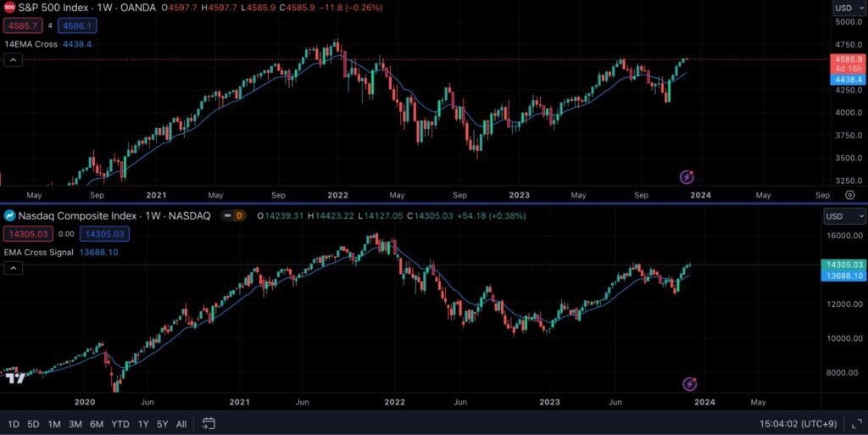The height and width of the screenshot is (435, 868).
Task: Select the All time range
Action: point(181,425)
